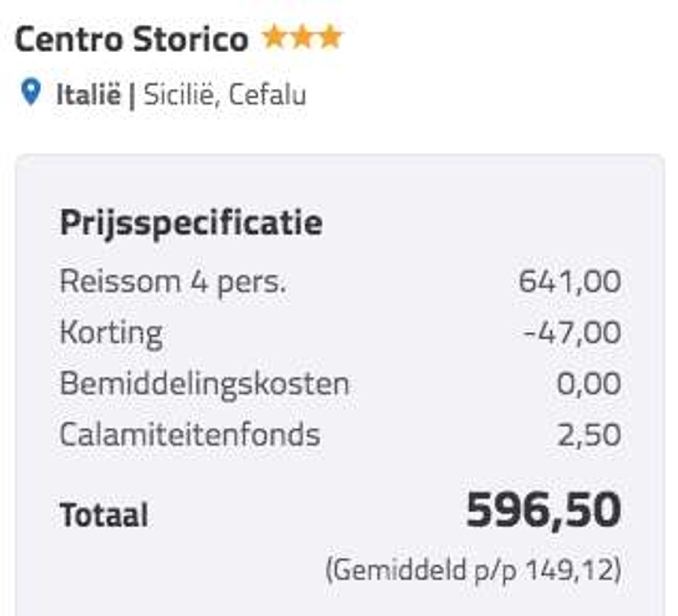Click the 0,00 mediation cost amount
The image size is (678, 616).
click(588, 384)
